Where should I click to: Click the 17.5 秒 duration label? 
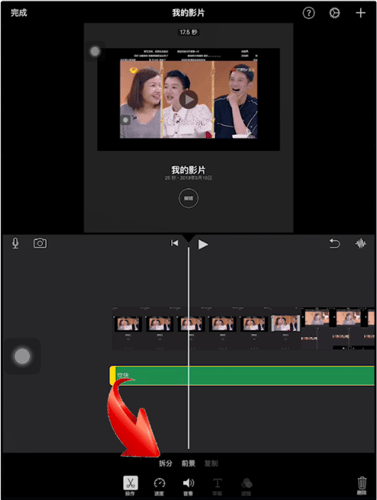pyautogui.click(x=188, y=32)
